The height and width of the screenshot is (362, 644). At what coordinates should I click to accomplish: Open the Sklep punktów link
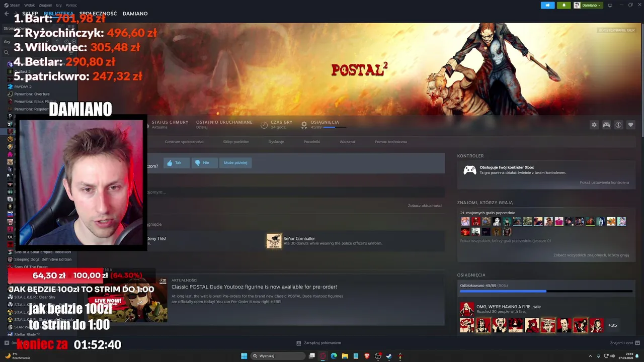(236, 142)
